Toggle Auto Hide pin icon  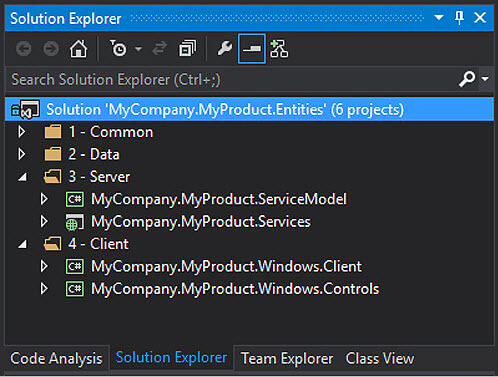(459, 17)
